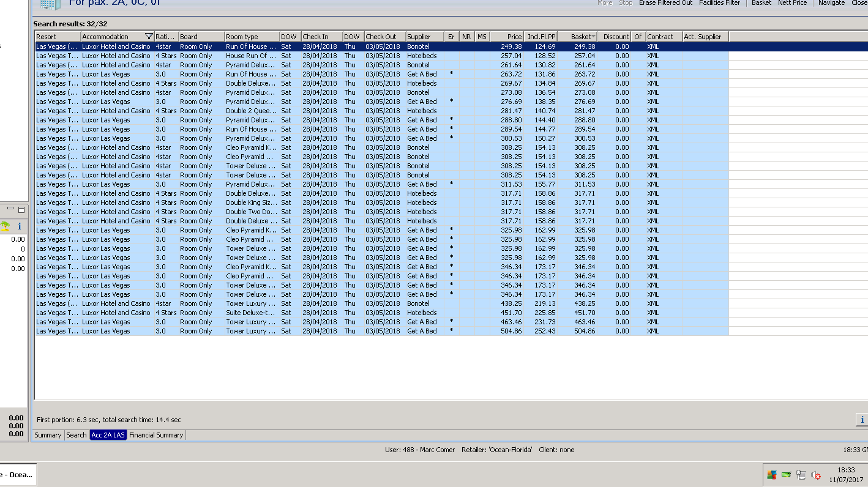The width and height of the screenshot is (868, 487).
Task: Open the blue info icon in left panel
Action: [x=20, y=226]
